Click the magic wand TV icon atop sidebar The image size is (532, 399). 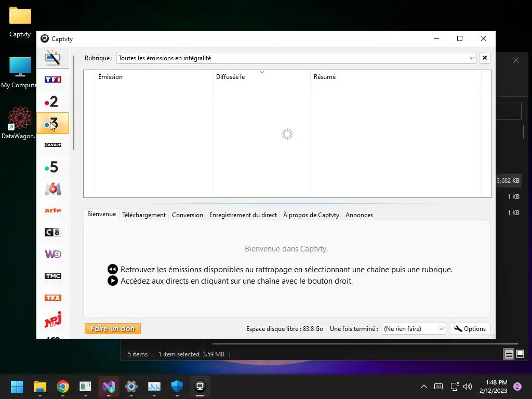53,58
